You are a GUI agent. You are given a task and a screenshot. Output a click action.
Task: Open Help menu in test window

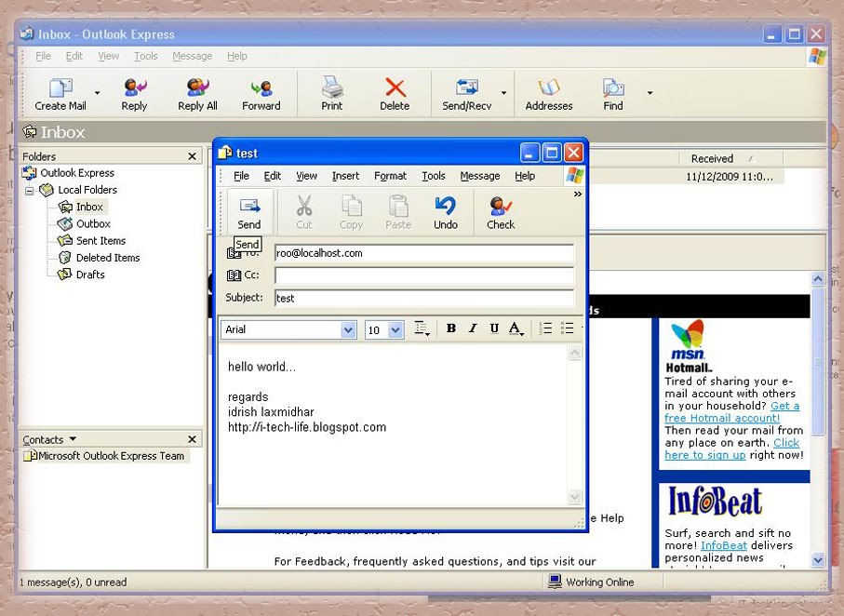click(524, 176)
